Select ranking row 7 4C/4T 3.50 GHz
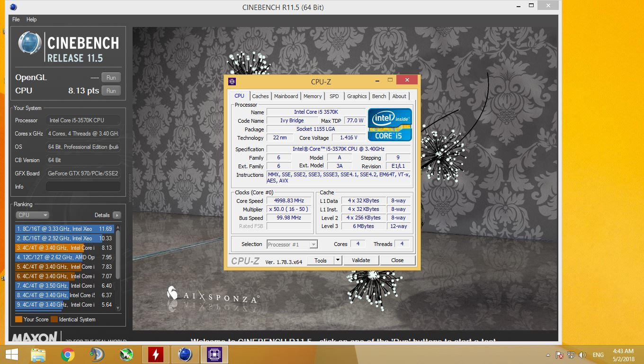 (64, 286)
